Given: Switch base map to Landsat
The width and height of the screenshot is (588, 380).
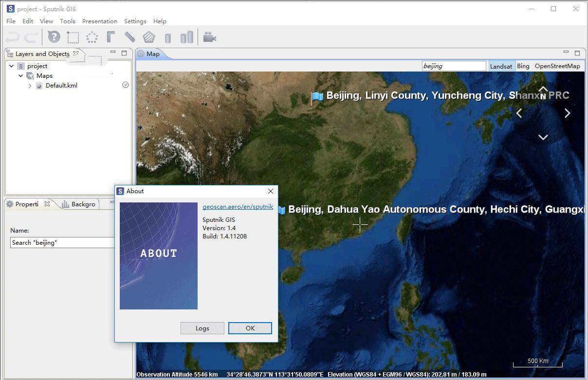Looking at the screenshot, I should coord(501,66).
